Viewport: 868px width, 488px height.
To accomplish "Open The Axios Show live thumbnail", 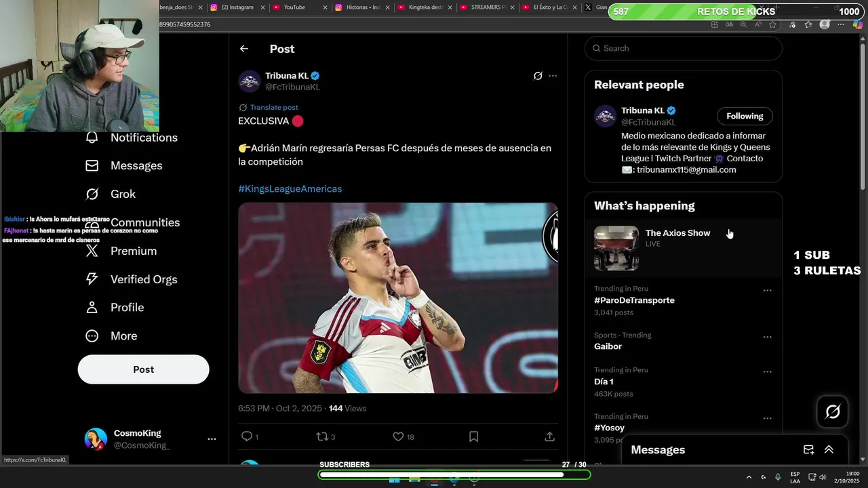I will [x=616, y=248].
